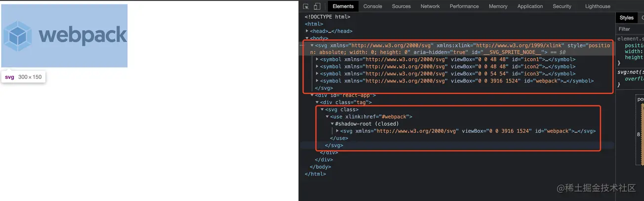This screenshot has height=201, width=644.
Task: Open the Sources tab
Action: [x=401, y=6]
